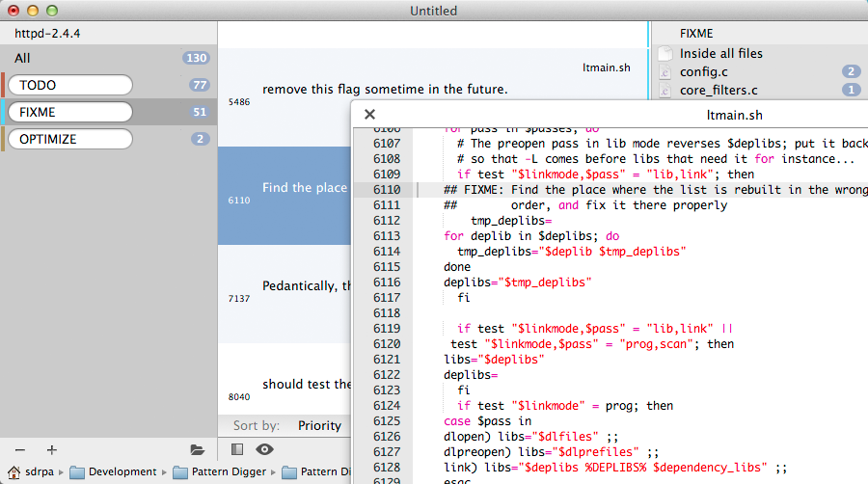Click the 77 count badge for TODO
Image resolution: width=868 pixels, height=484 pixels.
click(x=200, y=85)
